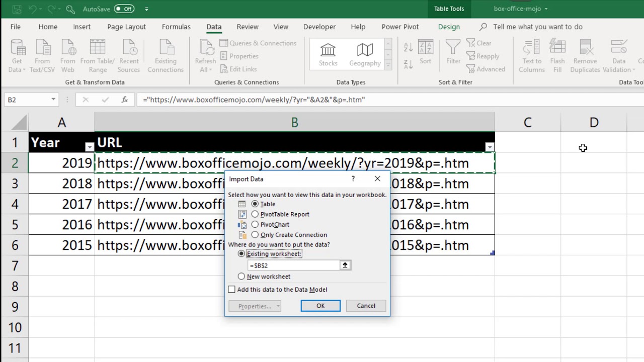Open Existing Connections
Viewport: 644px width, 362px height.
tap(166, 56)
